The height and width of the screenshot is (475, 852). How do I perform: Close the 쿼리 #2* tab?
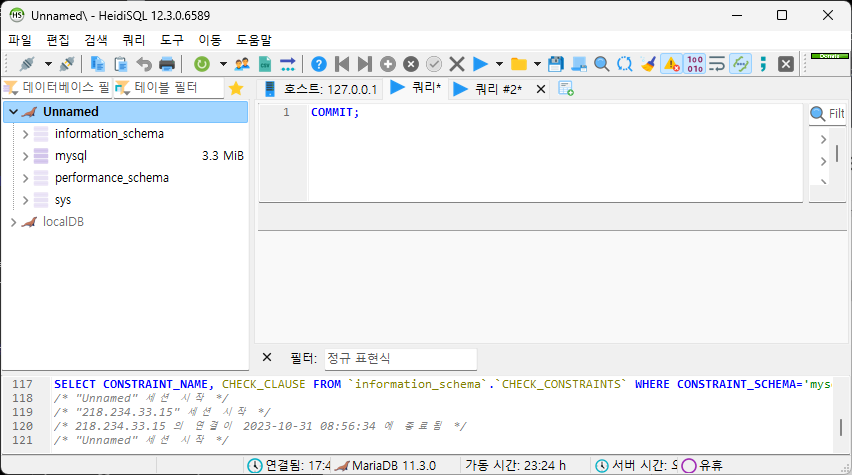point(541,89)
